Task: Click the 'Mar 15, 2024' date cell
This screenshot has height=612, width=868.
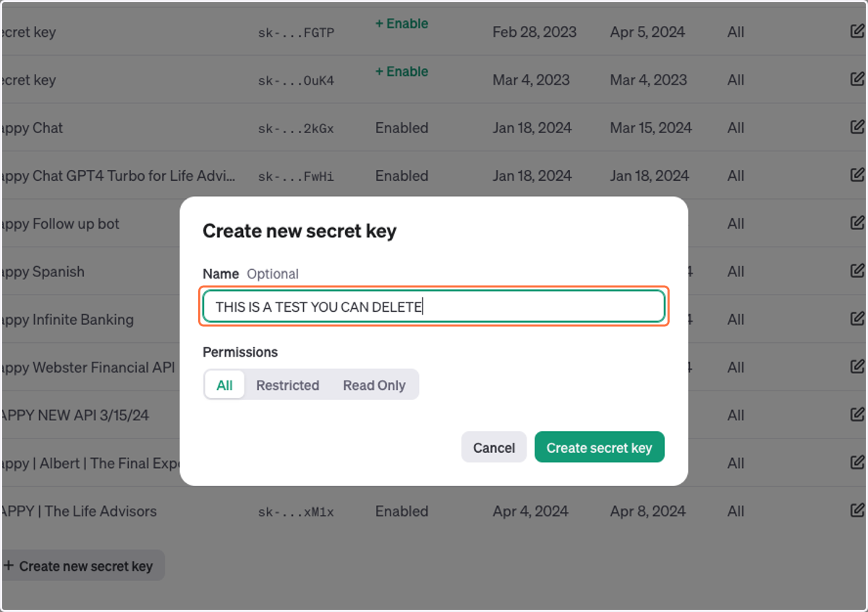Action: click(651, 128)
